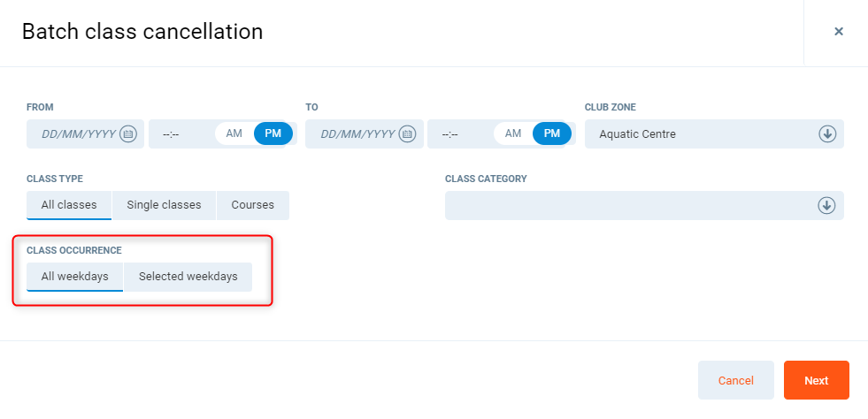Set From time to AM
Viewport: 868px width, 419px height.
[x=234, y=133]
